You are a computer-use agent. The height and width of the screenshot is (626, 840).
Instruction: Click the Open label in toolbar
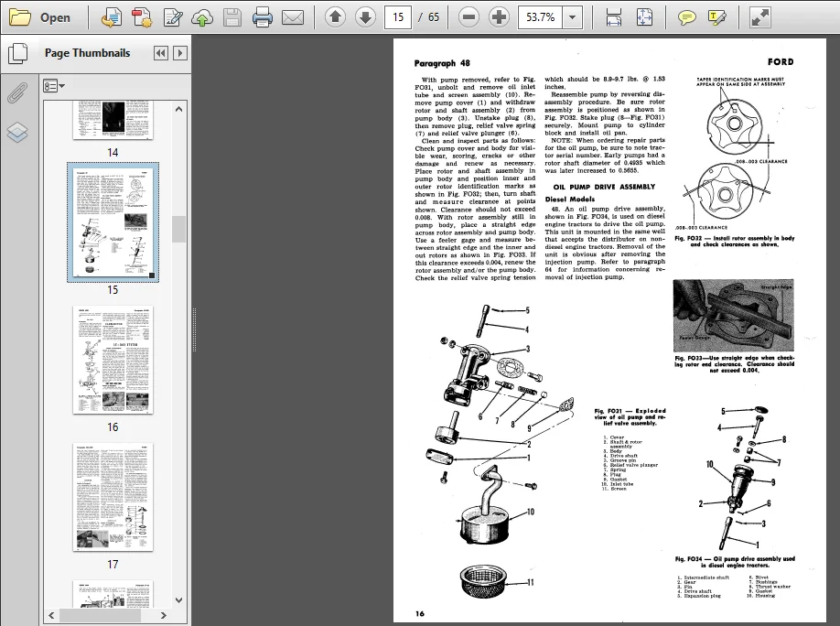point(55,17)
